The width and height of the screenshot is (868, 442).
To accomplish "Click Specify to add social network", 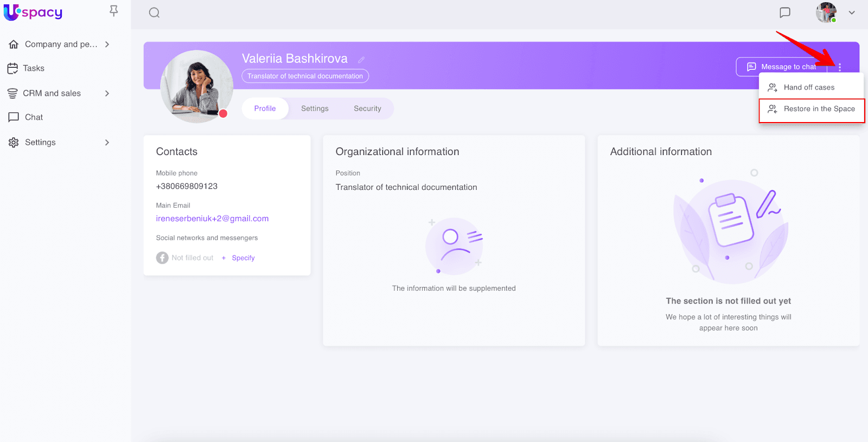I will pyautogui.click(x=243, y=258).
